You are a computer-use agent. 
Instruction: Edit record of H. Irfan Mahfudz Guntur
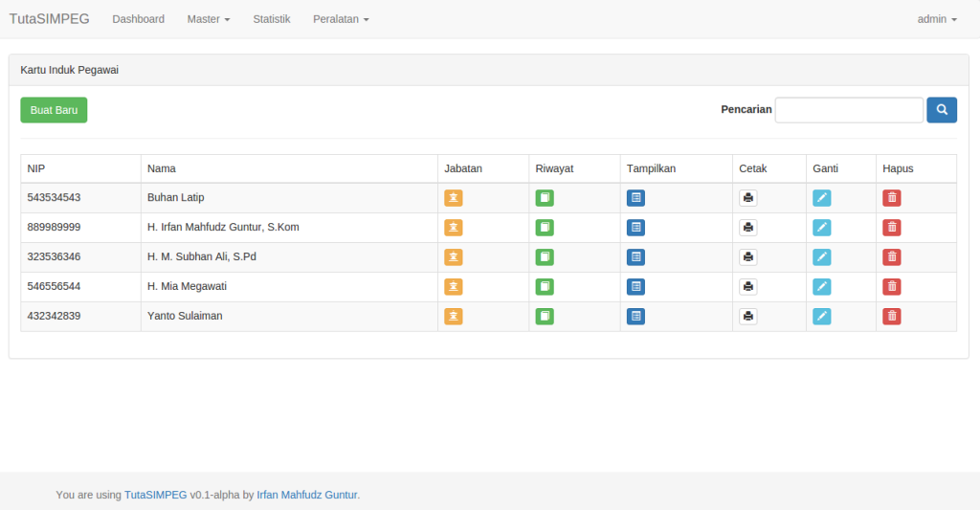click(x=822, y=228)
